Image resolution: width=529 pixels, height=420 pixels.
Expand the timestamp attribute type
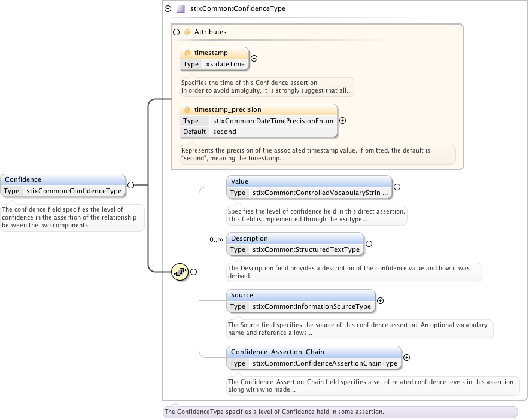click(254, 59)
